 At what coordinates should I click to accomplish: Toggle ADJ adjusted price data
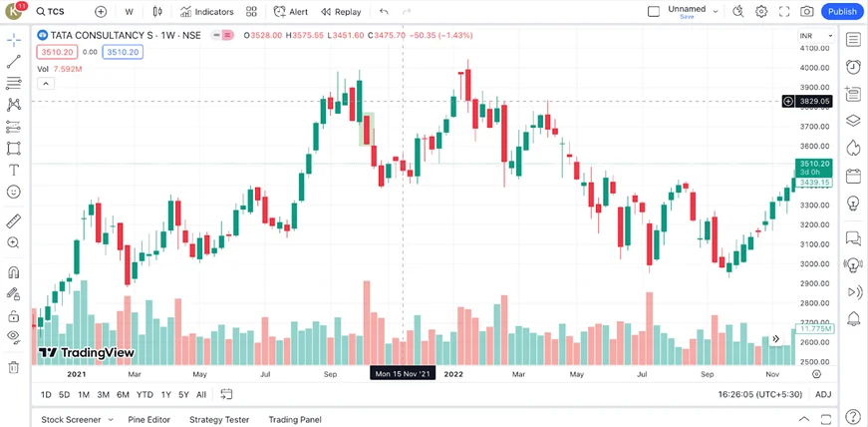823,395
